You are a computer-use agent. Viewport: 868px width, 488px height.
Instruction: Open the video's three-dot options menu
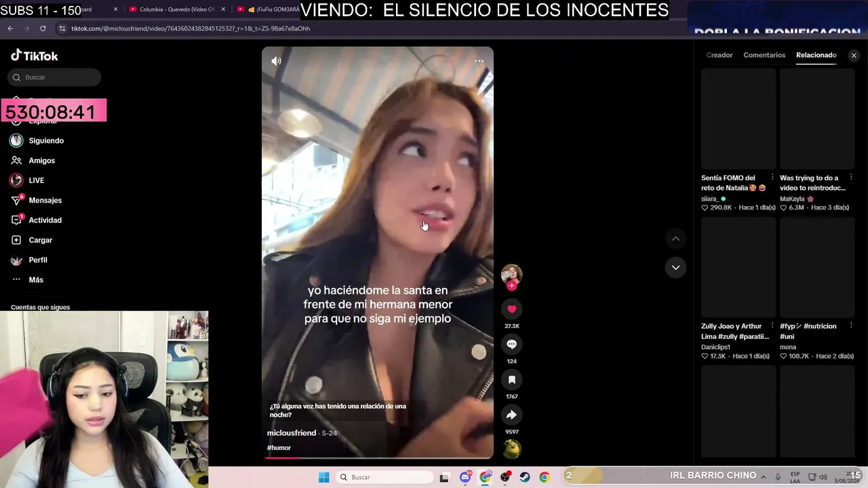point(479,61)
